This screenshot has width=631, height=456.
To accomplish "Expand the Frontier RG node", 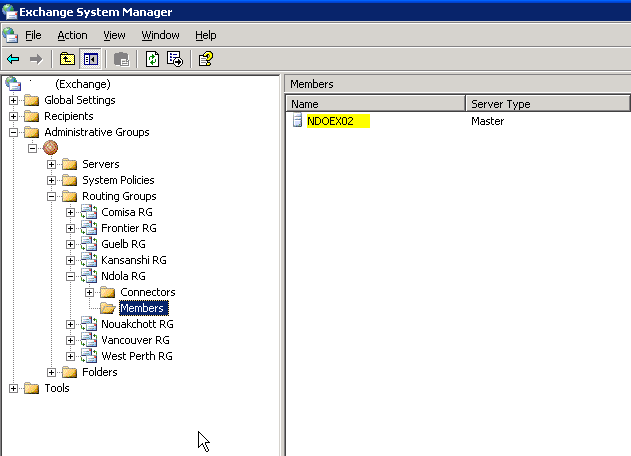I will (70, 229).
